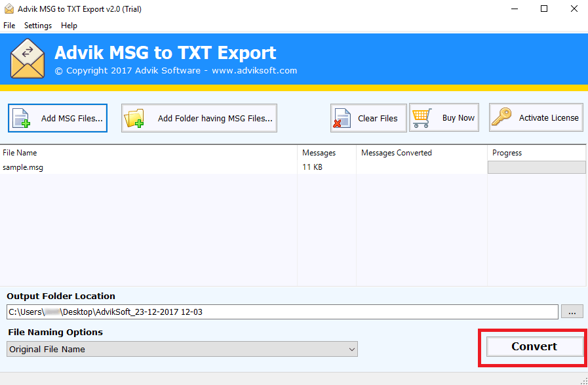Start conversion with the Convert button

point(534,346)
